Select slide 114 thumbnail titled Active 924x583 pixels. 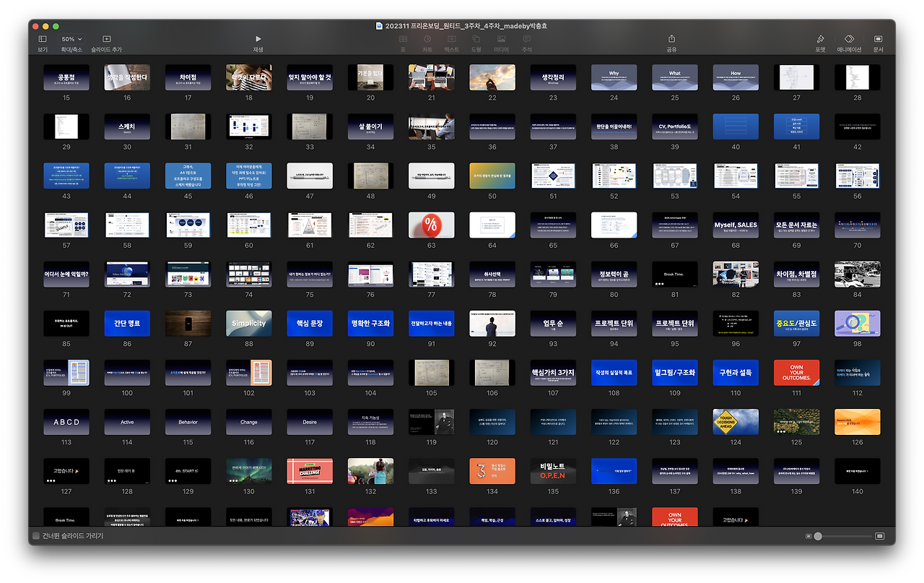click(127, 422)
